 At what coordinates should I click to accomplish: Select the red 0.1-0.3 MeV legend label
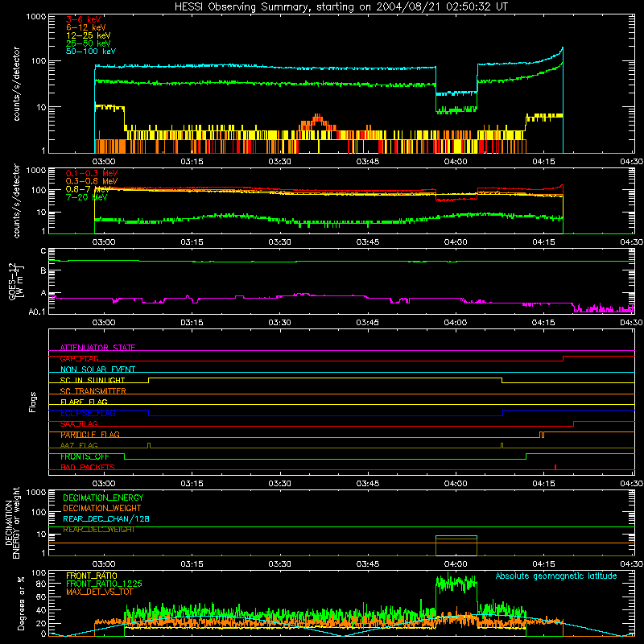[92, 173]
